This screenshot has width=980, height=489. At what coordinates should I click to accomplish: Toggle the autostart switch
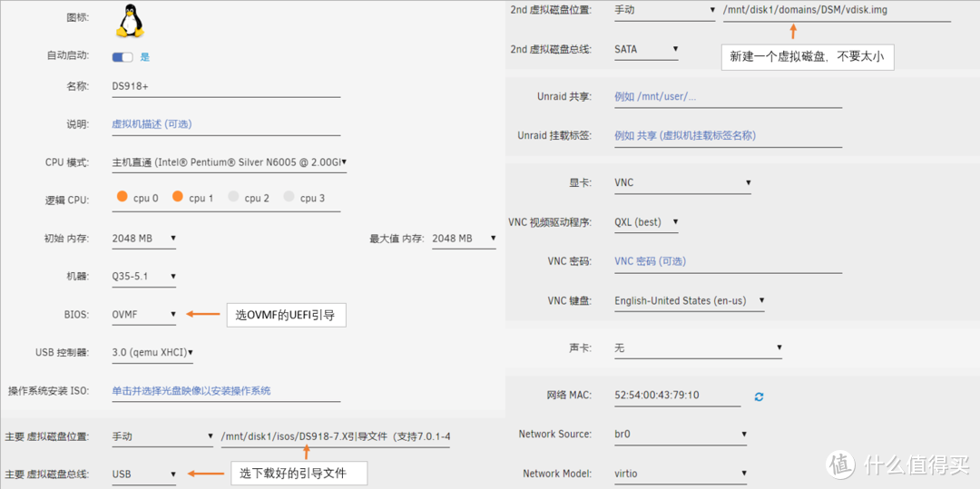coord(122,57)
